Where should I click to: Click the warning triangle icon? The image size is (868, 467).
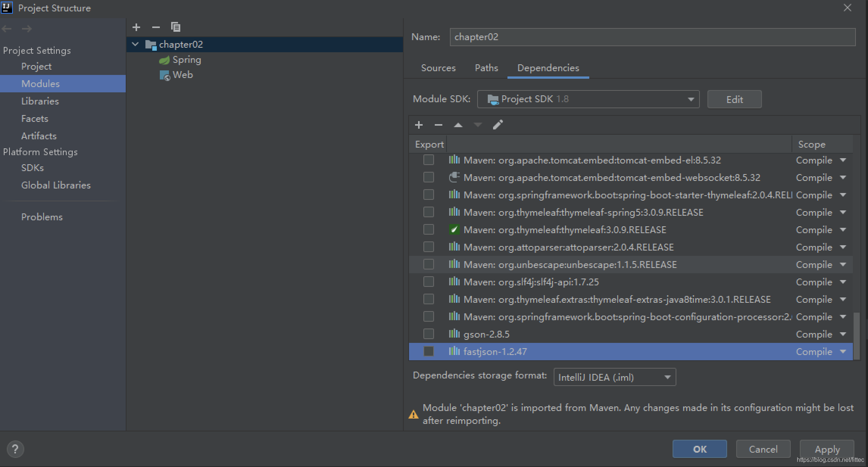(414, 414)
